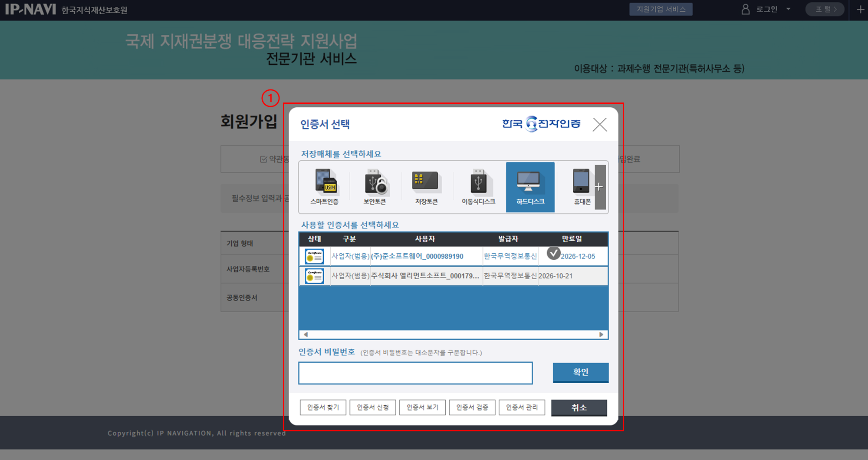Select the 스마트인증 USIM storage icon
Screen dimensions: 868x460
324,187
